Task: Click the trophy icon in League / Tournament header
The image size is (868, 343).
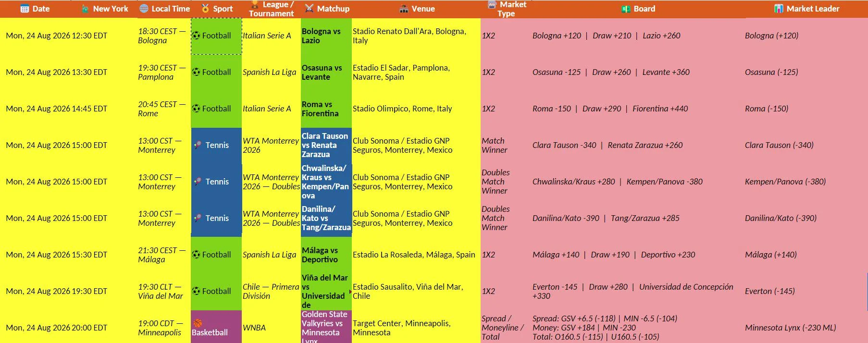Action: coord(255,4)
